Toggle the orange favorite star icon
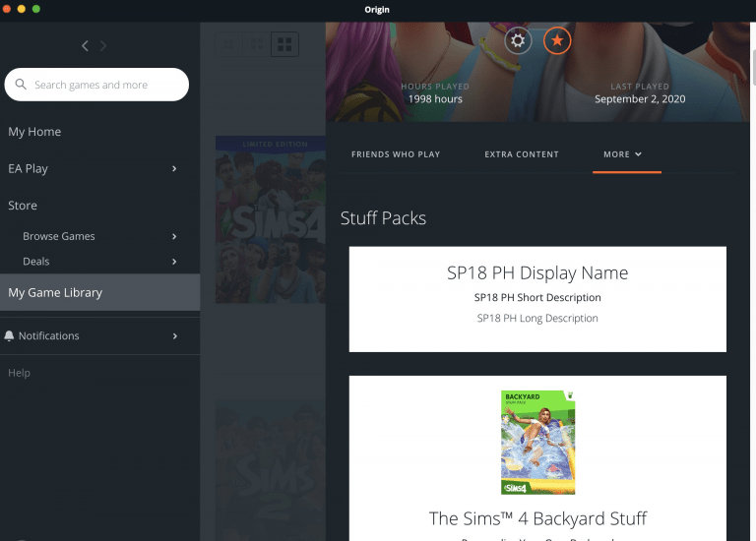 click(x=557, y=40)
